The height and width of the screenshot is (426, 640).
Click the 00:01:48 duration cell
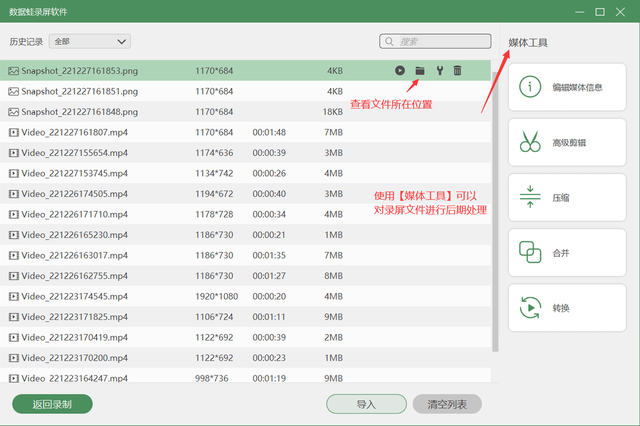click(x=269, y=132)
